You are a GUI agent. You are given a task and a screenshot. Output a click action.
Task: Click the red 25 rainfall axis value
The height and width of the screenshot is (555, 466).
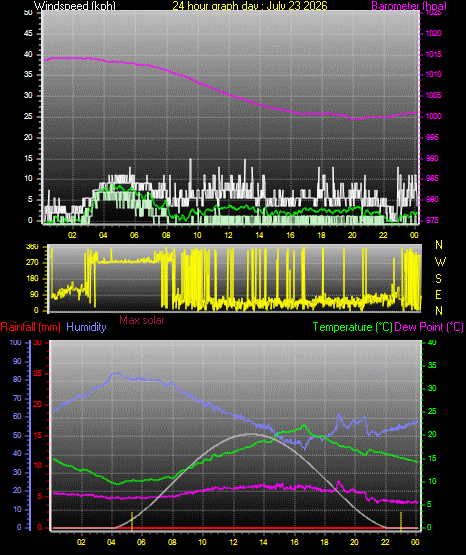(x=37, y=373)
